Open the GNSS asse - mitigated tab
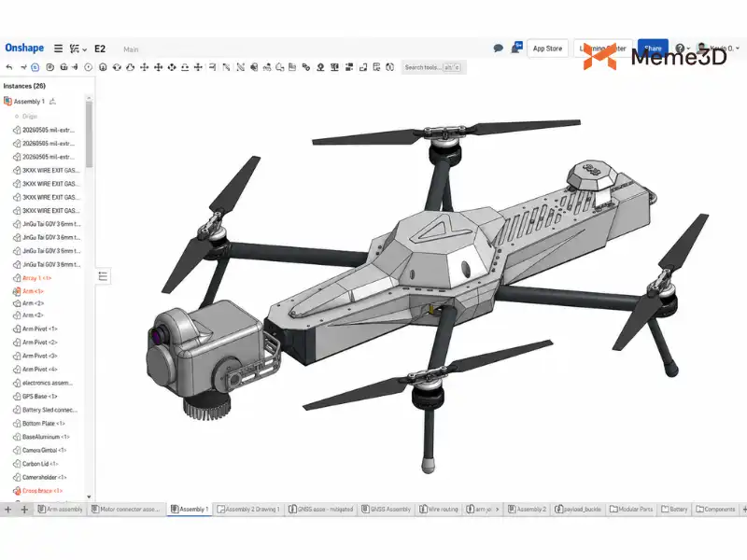Viewport: 747px width, 560px height. (x=321, y=509)
